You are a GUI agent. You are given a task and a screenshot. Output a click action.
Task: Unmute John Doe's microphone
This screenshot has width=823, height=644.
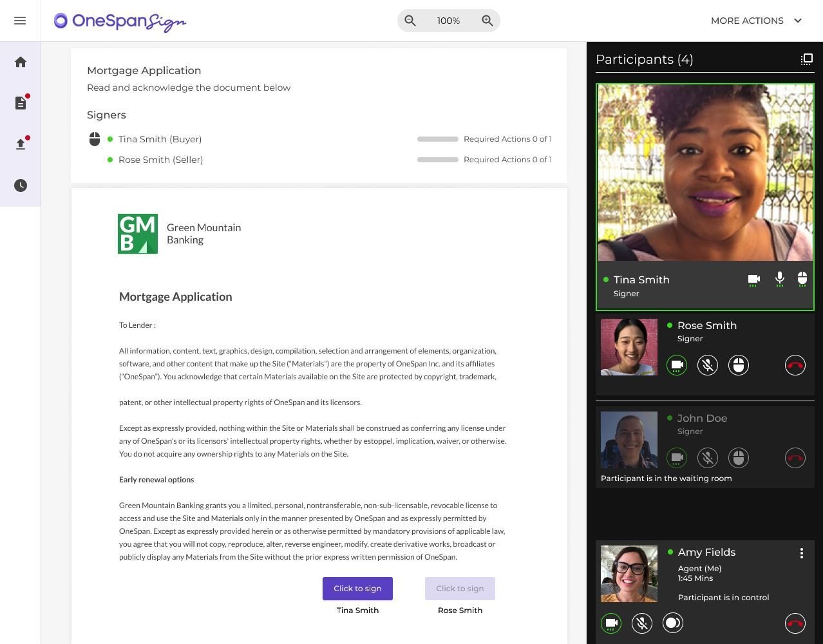click(708, 458)
